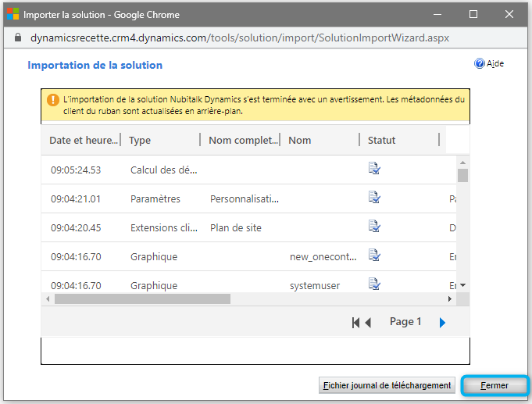
Task: Click the vertical scrollbar down arrow
Action: [x=462, y=285]
